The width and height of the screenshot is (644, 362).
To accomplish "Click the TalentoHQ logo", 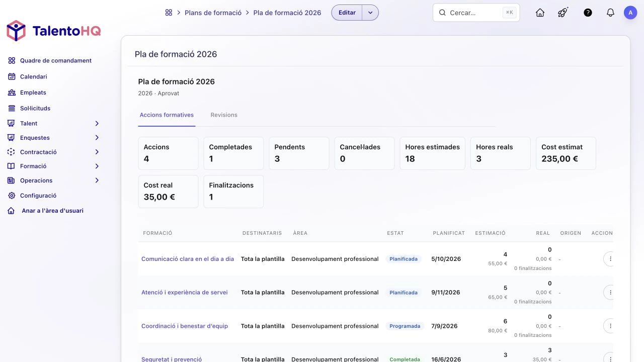I will pos(54,31).
